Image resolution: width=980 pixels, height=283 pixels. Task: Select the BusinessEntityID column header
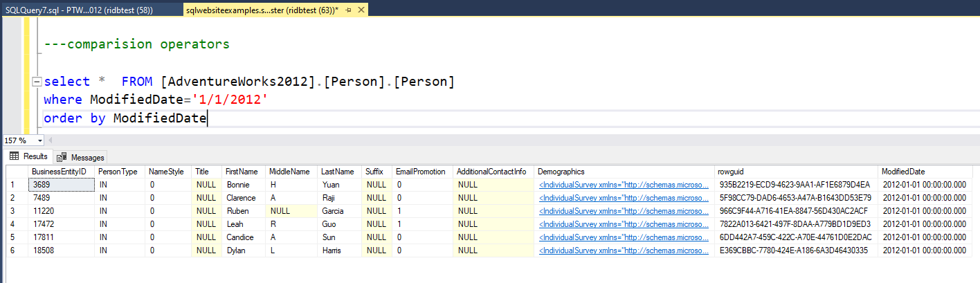point(61,171)
